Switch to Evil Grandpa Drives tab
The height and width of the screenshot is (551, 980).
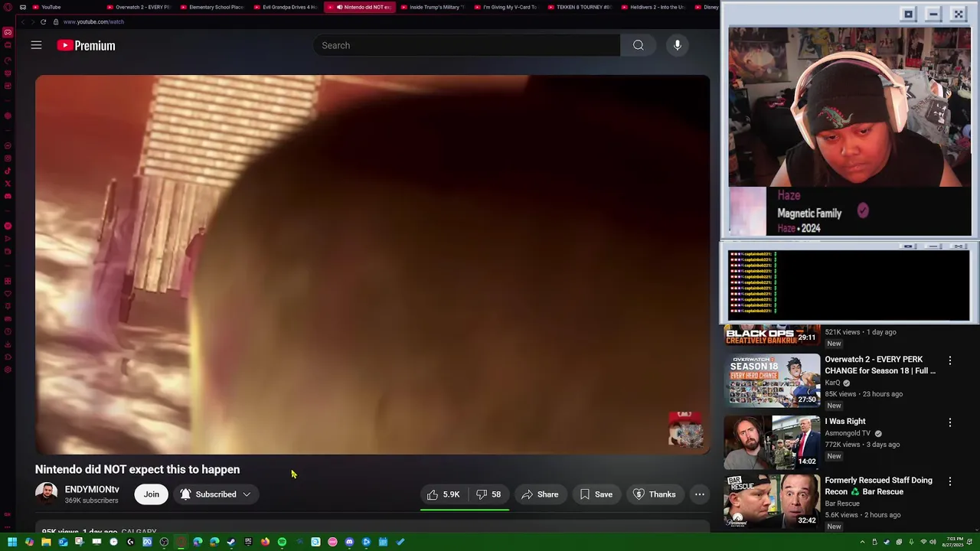click(x=286, y=7)
